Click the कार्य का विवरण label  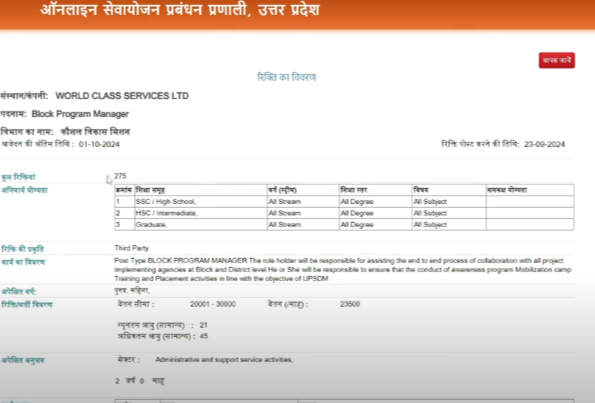24,262
